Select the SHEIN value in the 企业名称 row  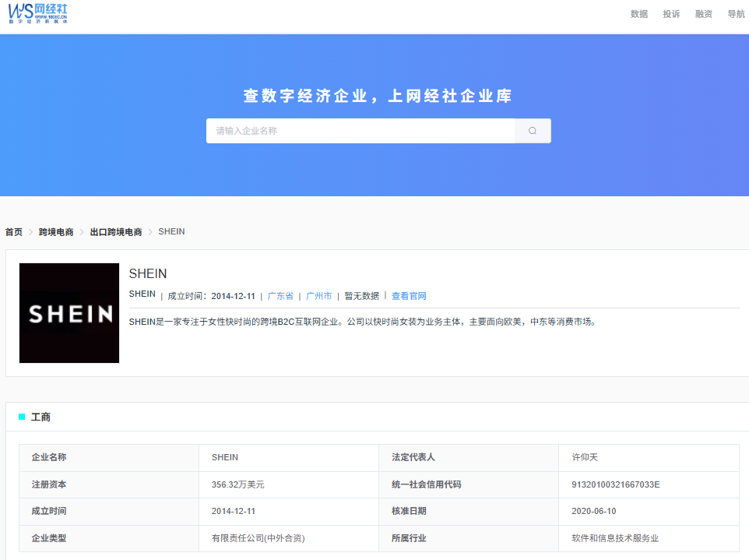click(x=289, y=458)
